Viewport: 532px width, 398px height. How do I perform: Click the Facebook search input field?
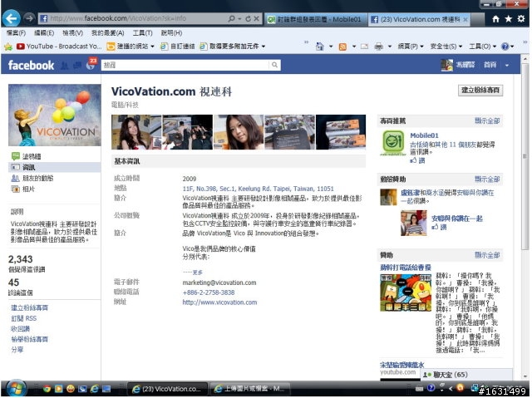click(x=185, y=65)
